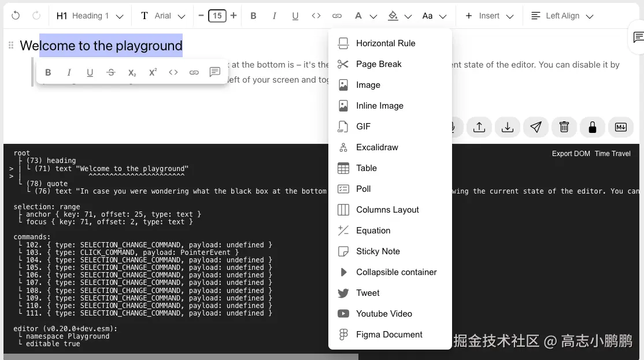This screenshot has height=360, width=644.
Task: Toggle subscript in floating toolbar
Action: pos(131,72)
